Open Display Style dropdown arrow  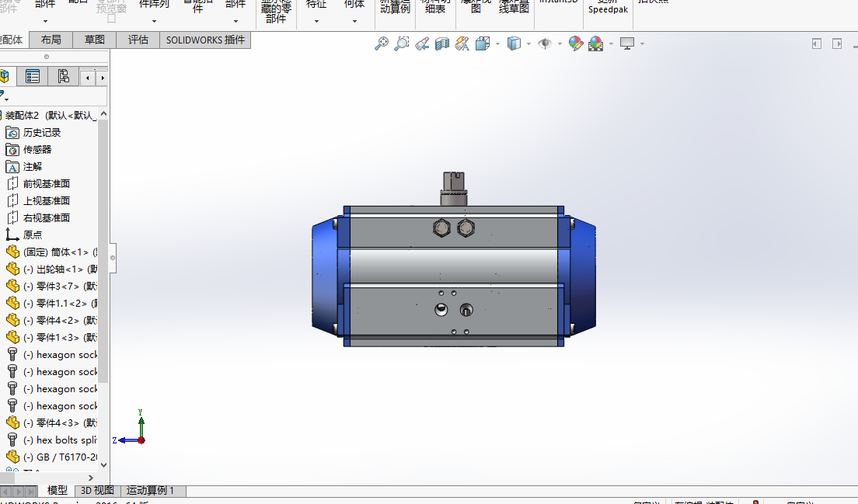click(528, 43)
